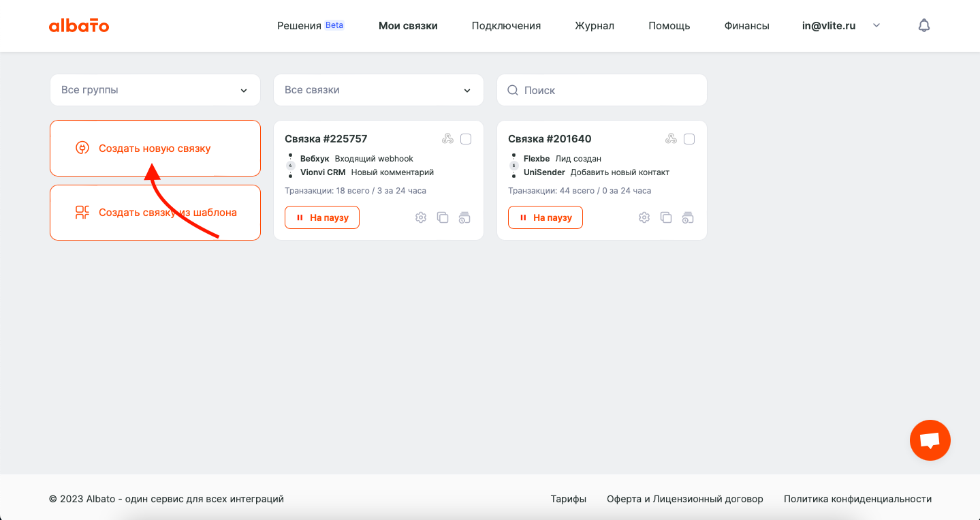Click UniSender Добавить новый контакт step

(x=597, y=172)
